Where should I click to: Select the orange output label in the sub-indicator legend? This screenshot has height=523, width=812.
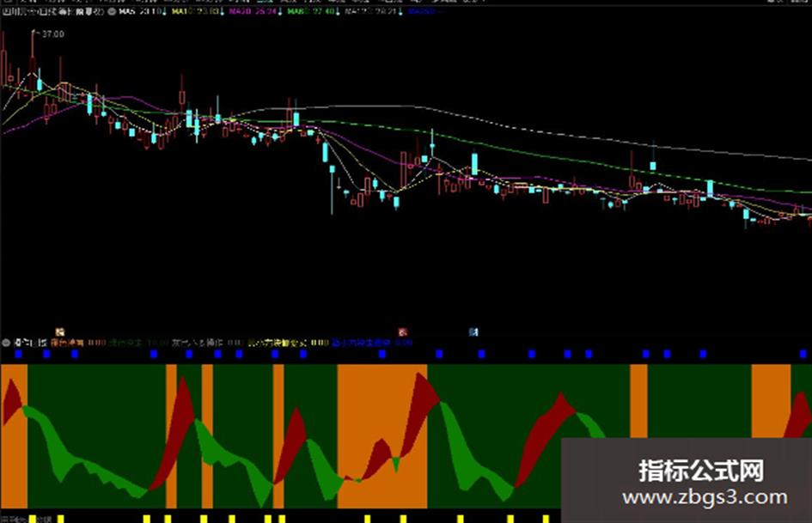[78, 343]
